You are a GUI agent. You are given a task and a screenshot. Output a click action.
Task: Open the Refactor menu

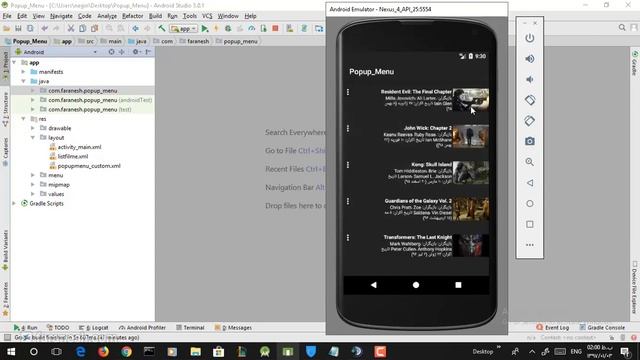tap(133, 16)
